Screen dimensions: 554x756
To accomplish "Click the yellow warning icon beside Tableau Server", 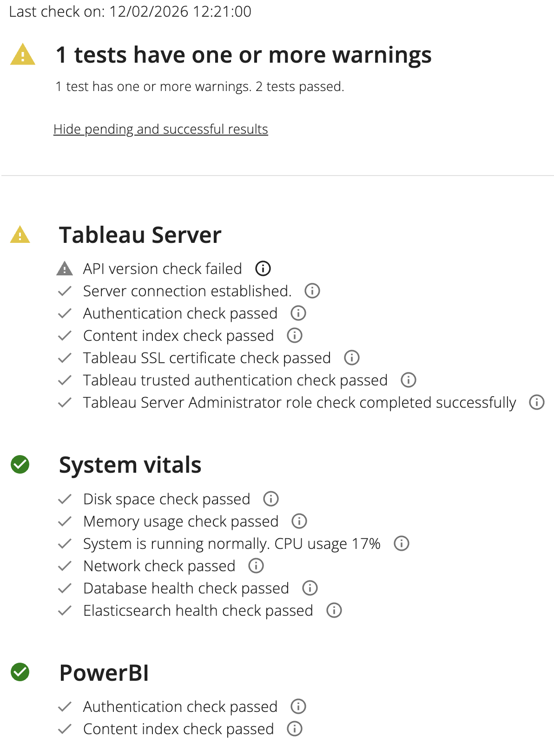I will 20,235.
